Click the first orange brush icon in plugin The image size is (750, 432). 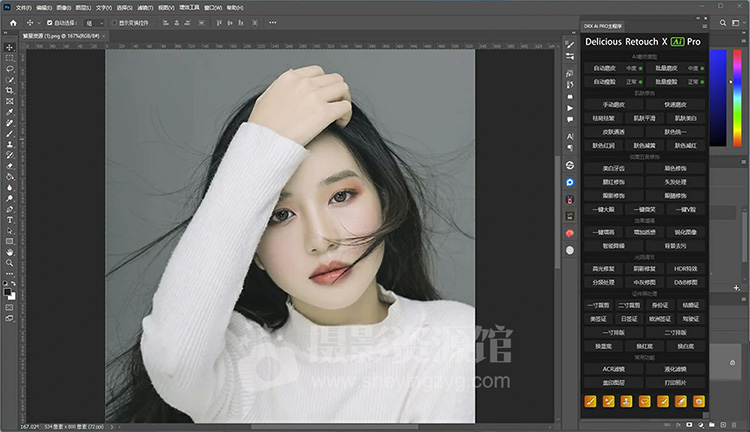(588, 401)
